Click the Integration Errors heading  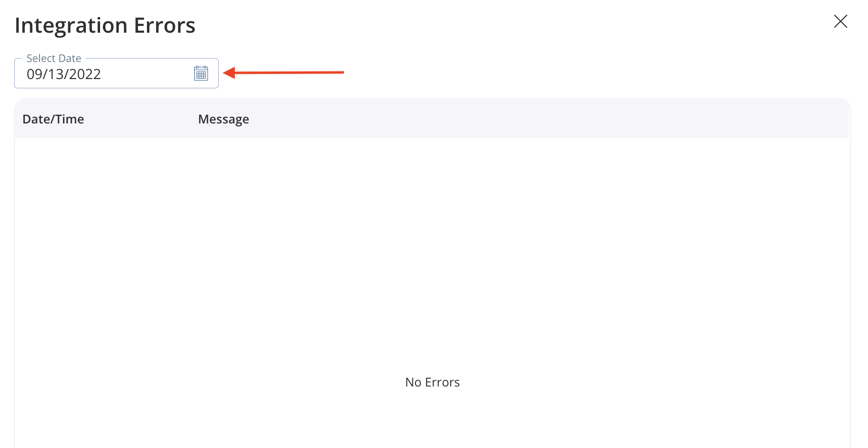click(105, 25)
